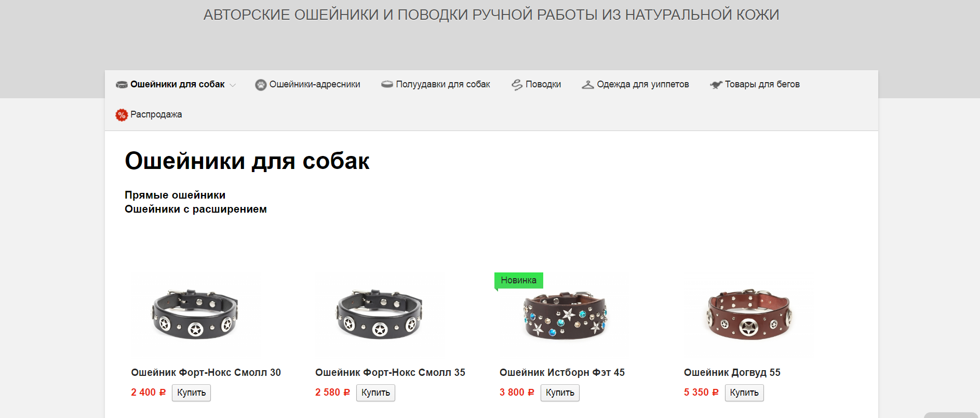Click Купить for Форт-Нокс Смолл 35
This screenshot has height=418, width=980.
(x=375, y=393)
